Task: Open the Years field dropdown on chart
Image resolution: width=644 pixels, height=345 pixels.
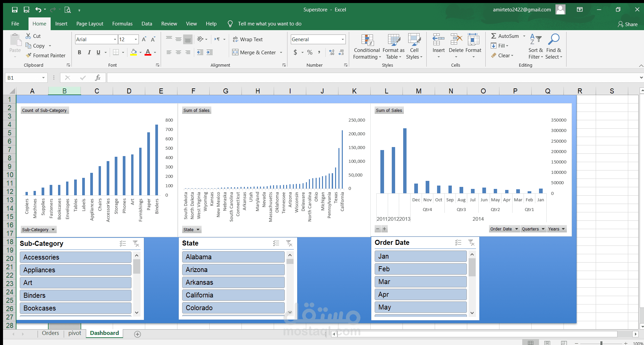Action: point(556,229)
